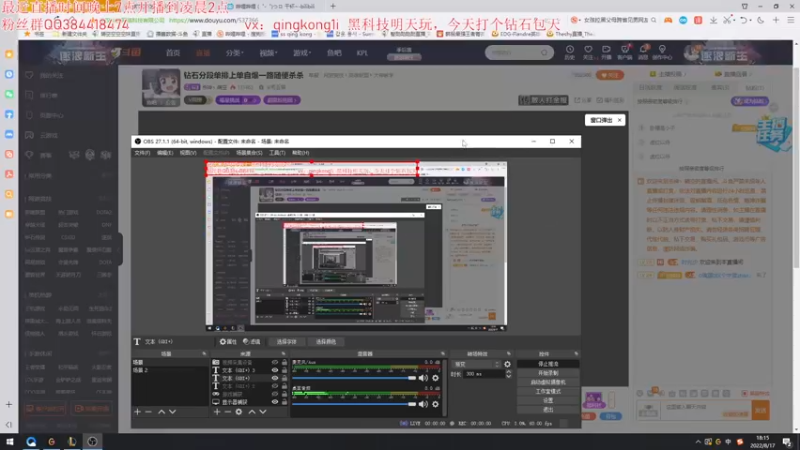
Task: Toggle lock on display capture source
Action: (x=284, y=402)
